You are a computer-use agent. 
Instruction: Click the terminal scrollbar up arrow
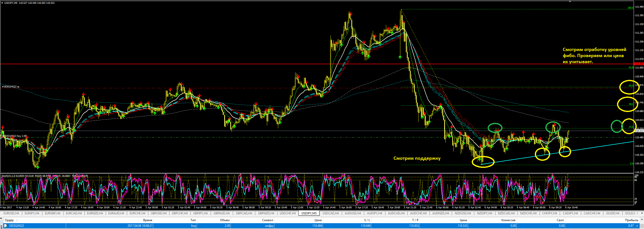641,220
